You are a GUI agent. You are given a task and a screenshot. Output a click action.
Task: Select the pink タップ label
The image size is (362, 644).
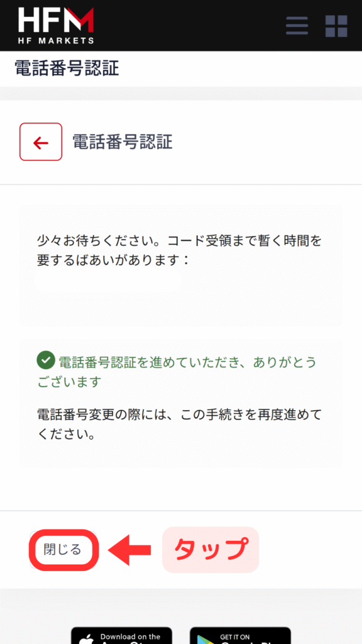pyautogui.click(x=211, y=550)
